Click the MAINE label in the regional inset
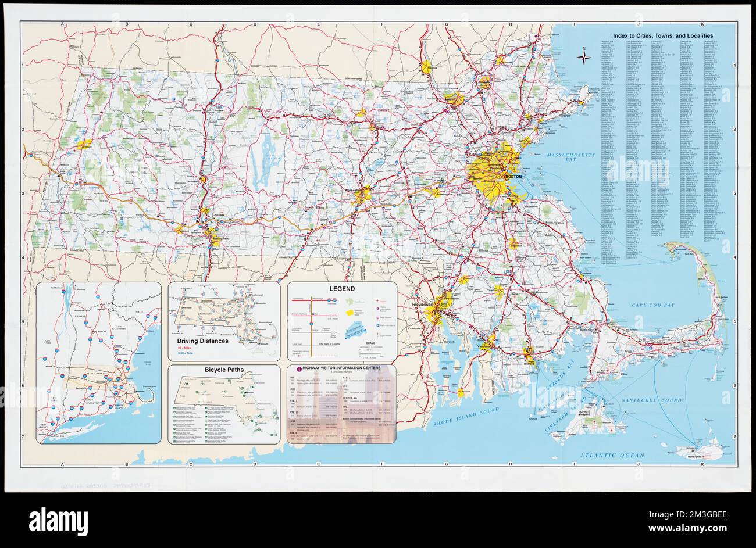756x548 pixels. coord(138,313)
